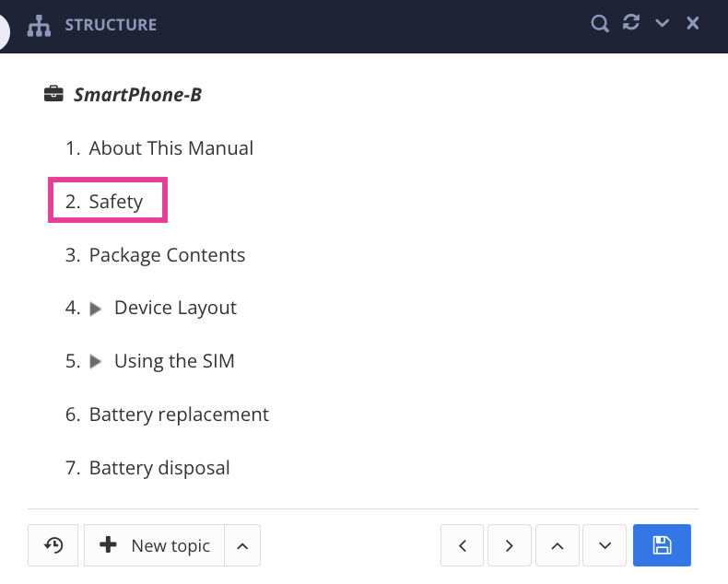Expand the Using the SIM topic
This screenshot has width=728, height=584.
click(96, 362)
